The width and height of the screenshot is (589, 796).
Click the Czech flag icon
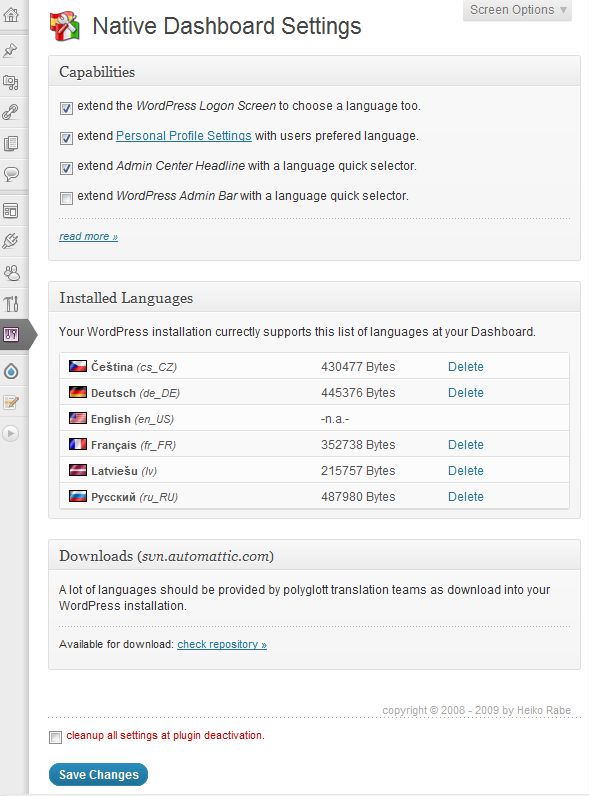78,366
